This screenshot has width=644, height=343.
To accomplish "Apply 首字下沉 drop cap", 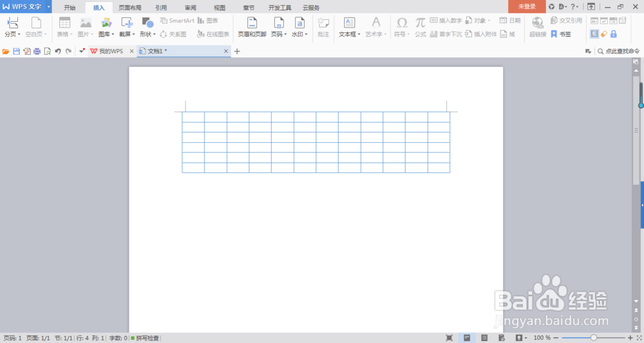I will pyautogui.click(x=446, y=35).
